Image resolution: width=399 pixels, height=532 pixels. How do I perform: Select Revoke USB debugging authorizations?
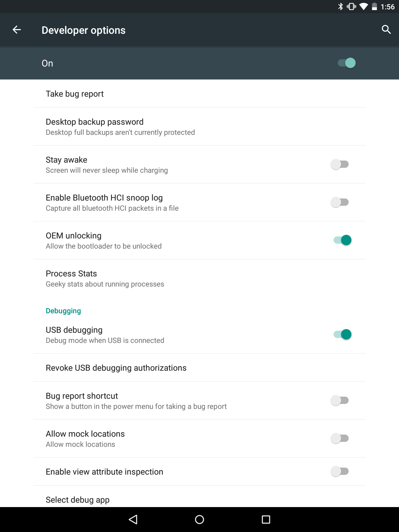point(199,368)
